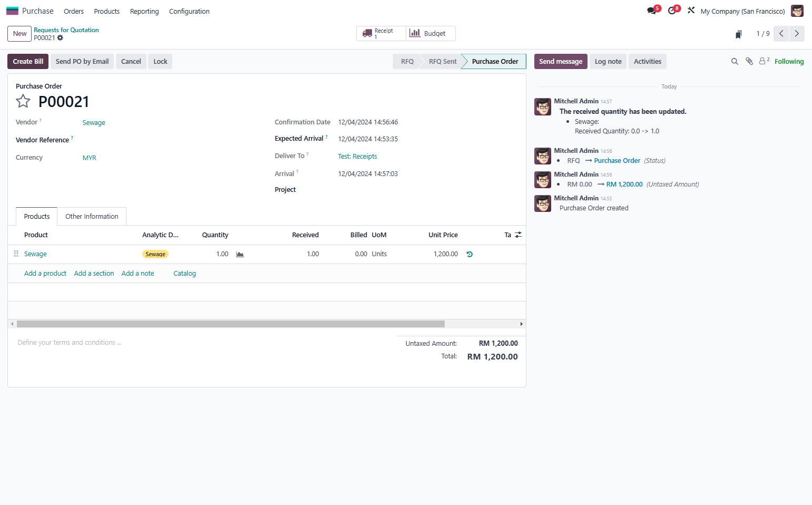
Task: Click the Add a product link
Action: [x=45, y=273]
